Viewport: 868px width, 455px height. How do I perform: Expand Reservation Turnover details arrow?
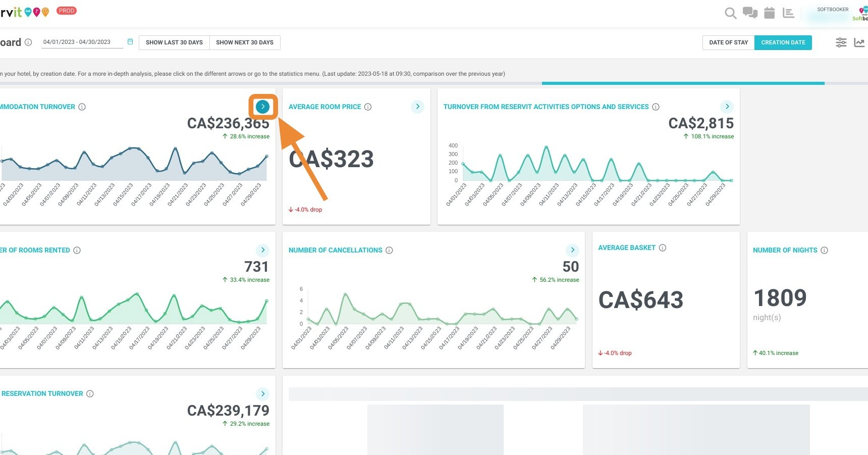pos(262,394)
